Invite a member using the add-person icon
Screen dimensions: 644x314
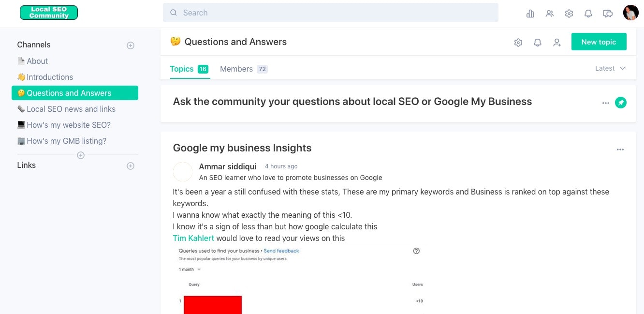pos(556,42)
